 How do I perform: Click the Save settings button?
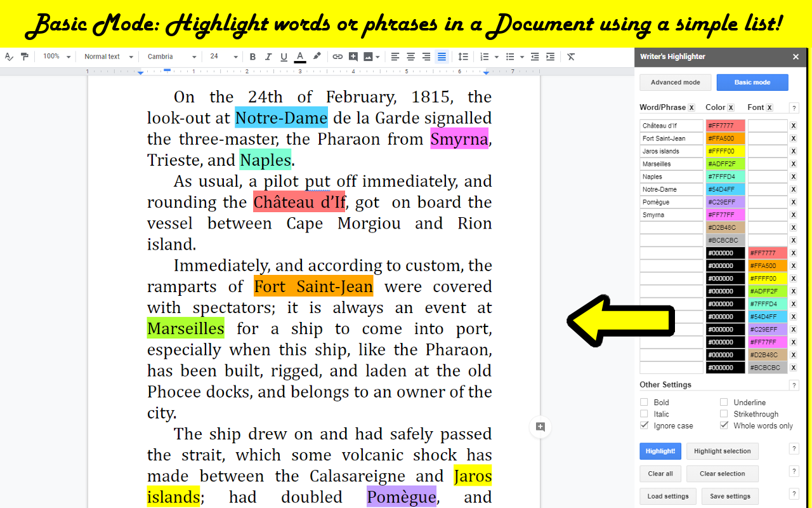point(730,497)
